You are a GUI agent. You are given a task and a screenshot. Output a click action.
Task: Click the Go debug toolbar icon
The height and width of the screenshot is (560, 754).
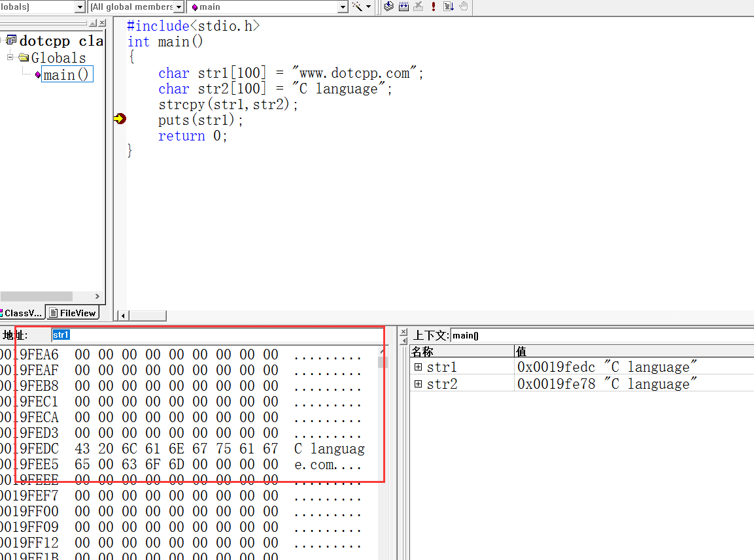tap(449, 7)
